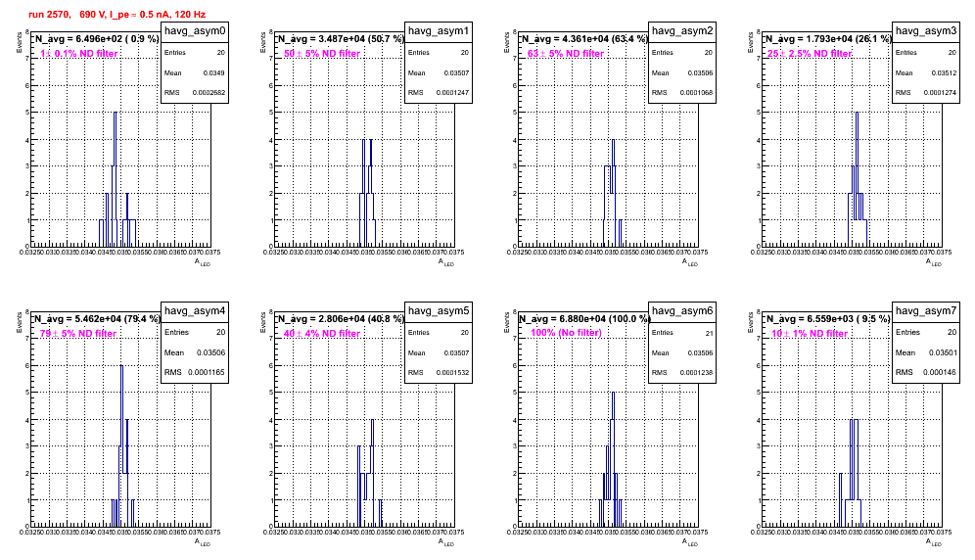This screenshot has width=975, height=560.
Task: Select the havg_asym5 stats box title
Action: click(x=439, y=310)
